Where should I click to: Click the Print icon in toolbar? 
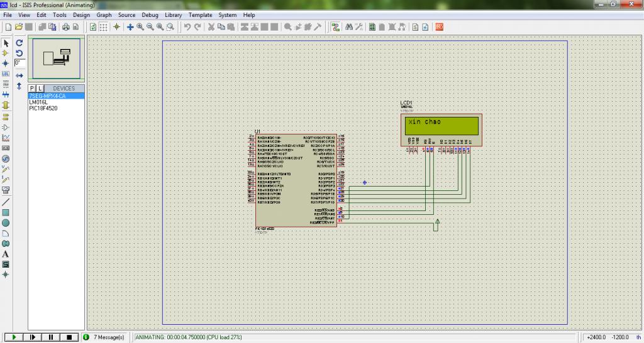click(65, 27)
